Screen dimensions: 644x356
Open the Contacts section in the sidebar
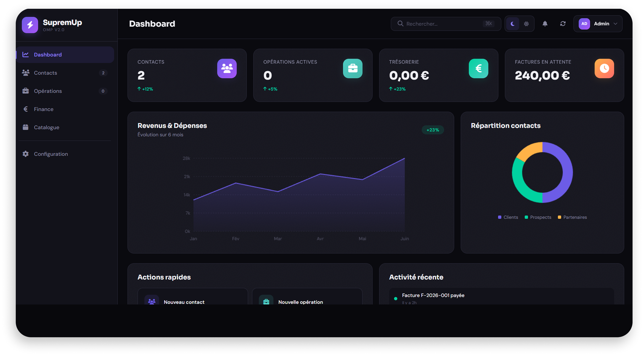click(x=46, y=73)
